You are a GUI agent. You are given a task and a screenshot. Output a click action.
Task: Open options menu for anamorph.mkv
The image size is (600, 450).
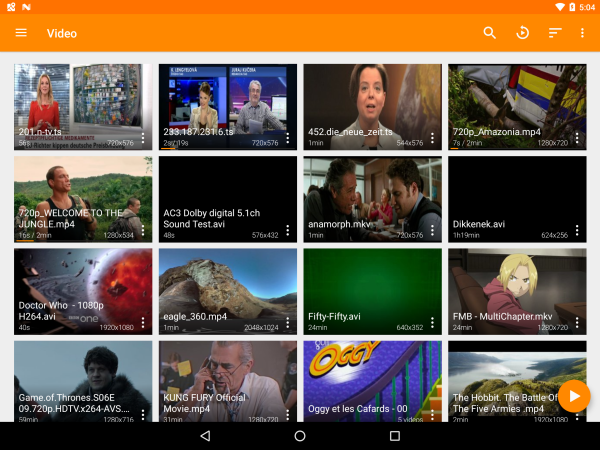click(432, 230)
